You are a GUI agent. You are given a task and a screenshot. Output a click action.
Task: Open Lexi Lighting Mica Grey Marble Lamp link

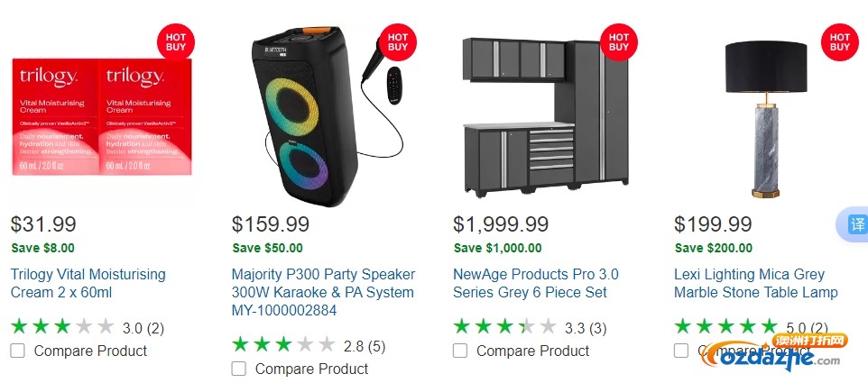(x=755, y=283)
